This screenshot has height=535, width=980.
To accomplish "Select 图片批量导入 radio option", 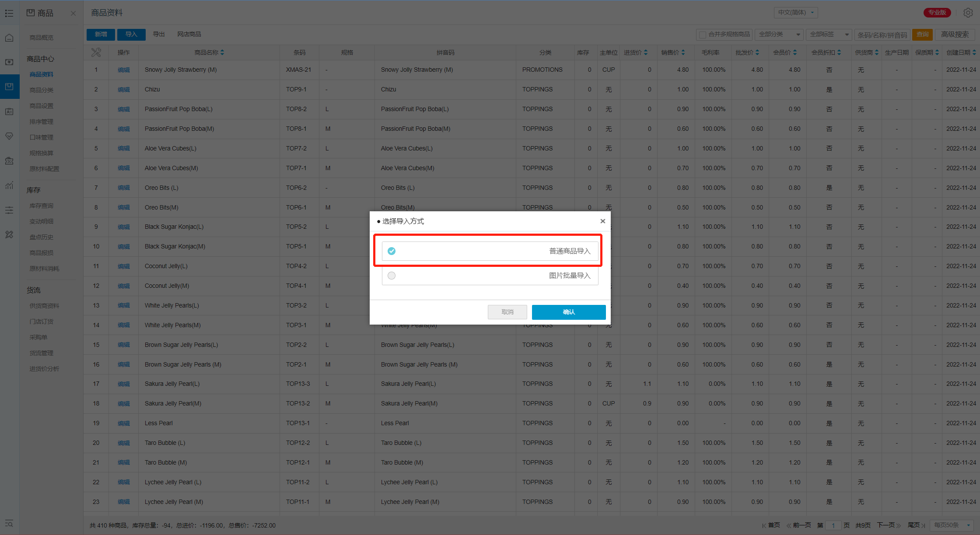I will pyautogui.click(x=392, y=276).
